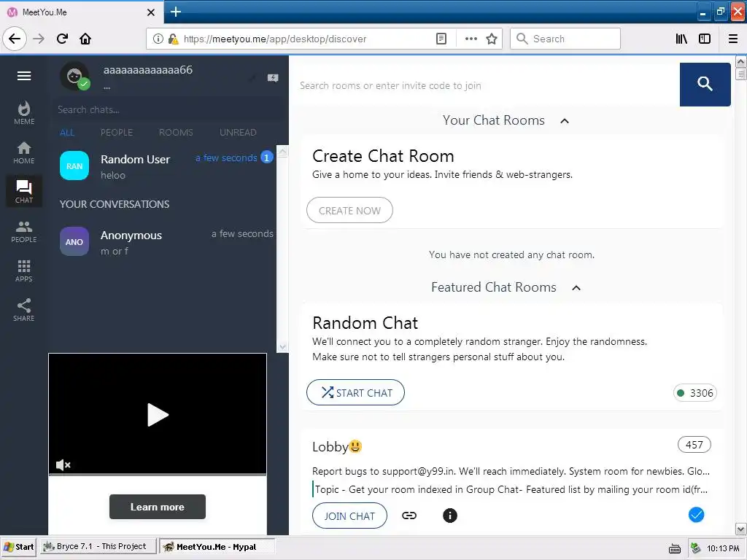Click the keyboard tray icon
This screenshot has width=747, height=560.
tap(675, 548)
